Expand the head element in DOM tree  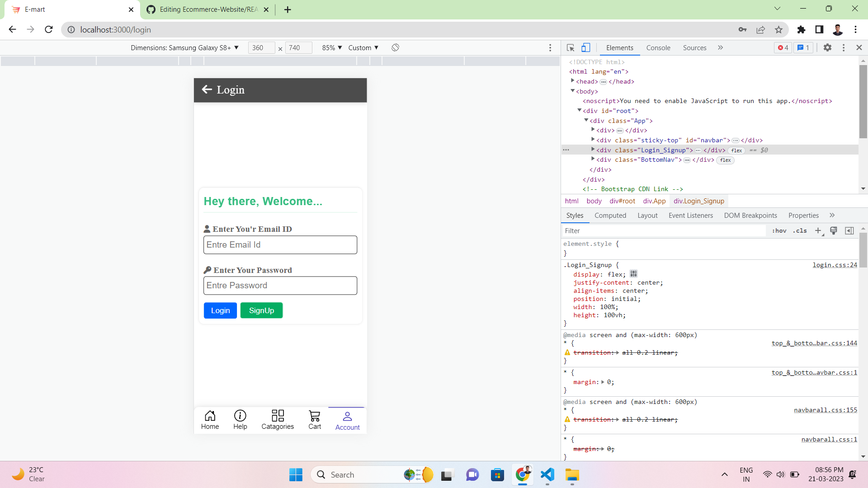click(x=572, y=81)
